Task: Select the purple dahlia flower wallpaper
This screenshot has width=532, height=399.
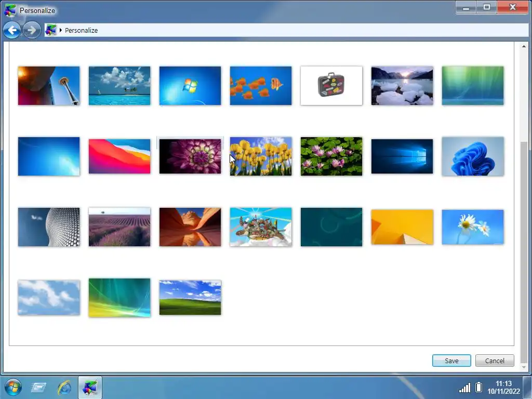Action: (x=190, y=156)
